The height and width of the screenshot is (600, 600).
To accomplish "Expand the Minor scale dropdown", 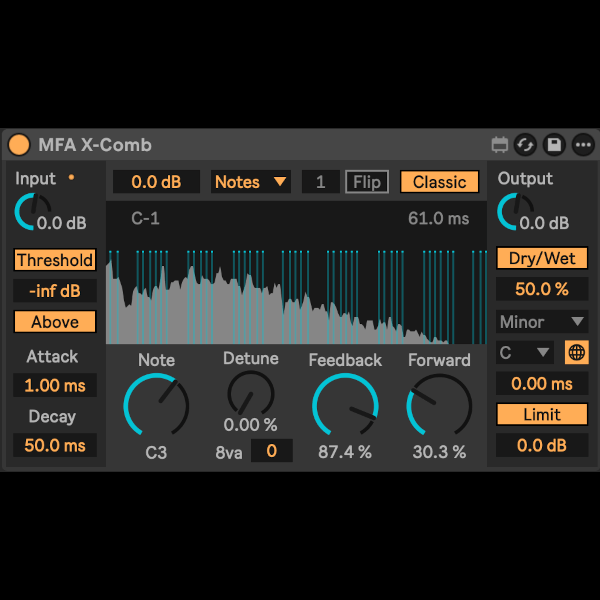I will [542, 322].
